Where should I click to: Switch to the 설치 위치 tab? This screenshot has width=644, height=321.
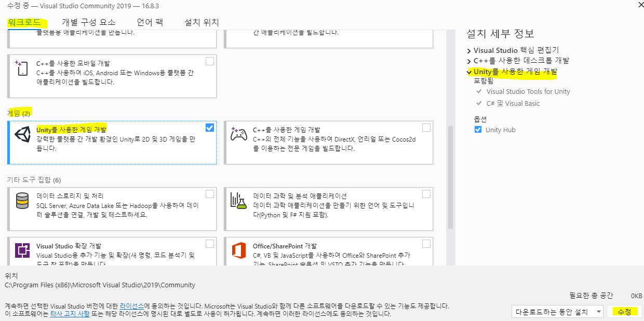pos(202,22)
